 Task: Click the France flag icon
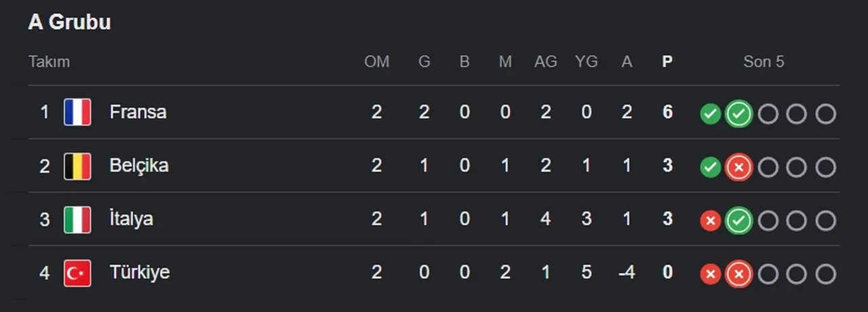(x=77, y=113)
